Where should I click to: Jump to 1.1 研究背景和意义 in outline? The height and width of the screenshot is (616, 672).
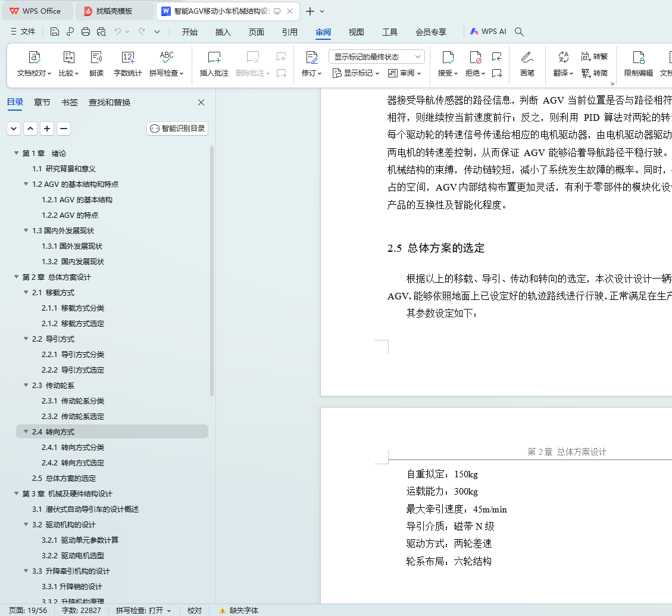64,169
